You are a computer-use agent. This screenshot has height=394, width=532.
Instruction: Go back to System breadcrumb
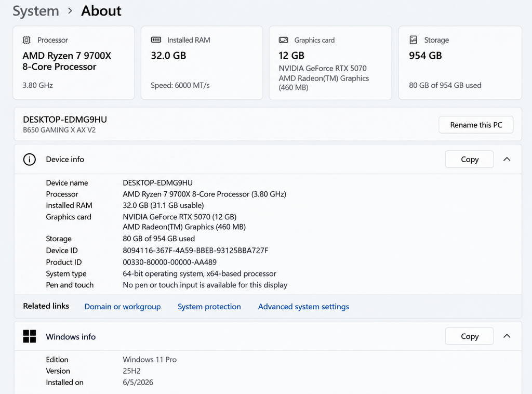(x=36, y=11)
